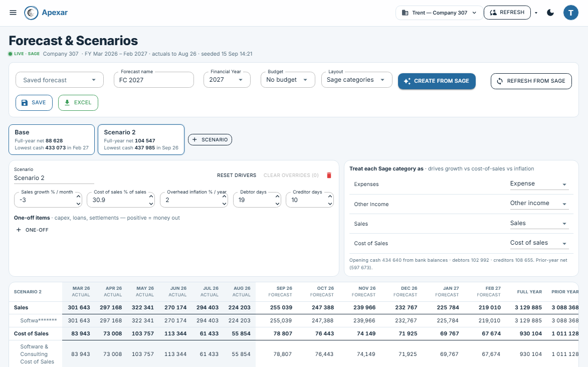Add a ONE-OFF item
Screen dimensions: 588x367
[32, 230]
